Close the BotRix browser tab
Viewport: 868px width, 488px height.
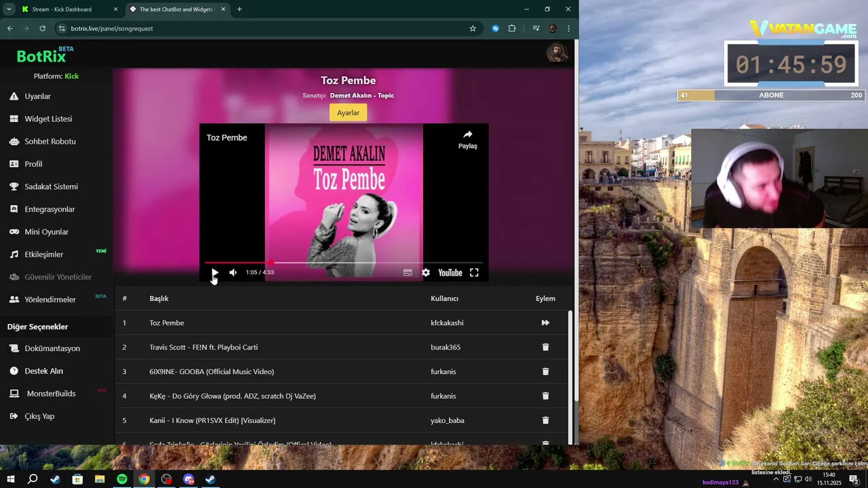[x=222, y=9]
